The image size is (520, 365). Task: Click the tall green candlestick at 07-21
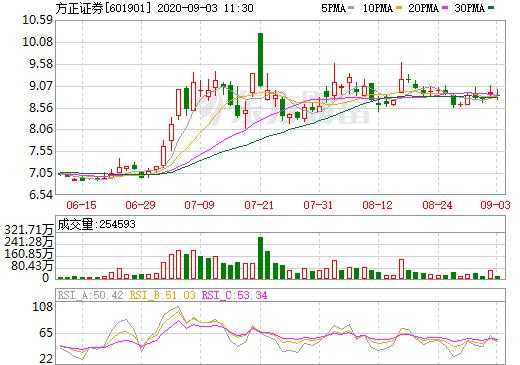[x=260, y=60]
